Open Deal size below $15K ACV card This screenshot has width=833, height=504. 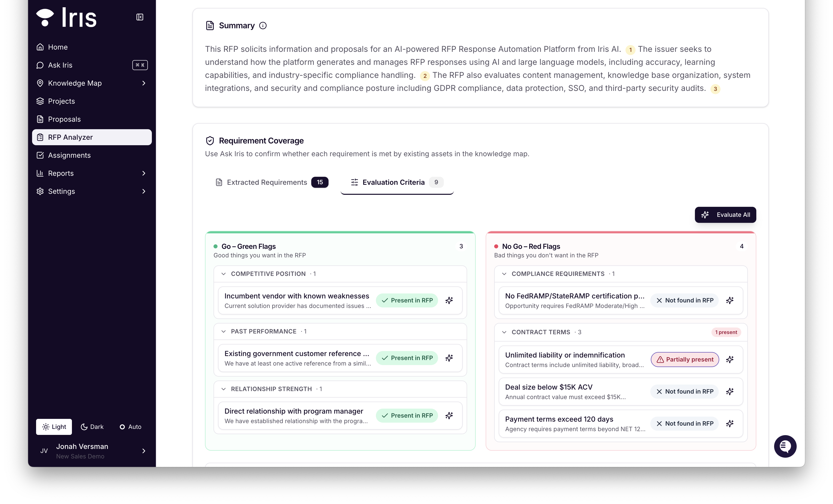click(621, 392)
